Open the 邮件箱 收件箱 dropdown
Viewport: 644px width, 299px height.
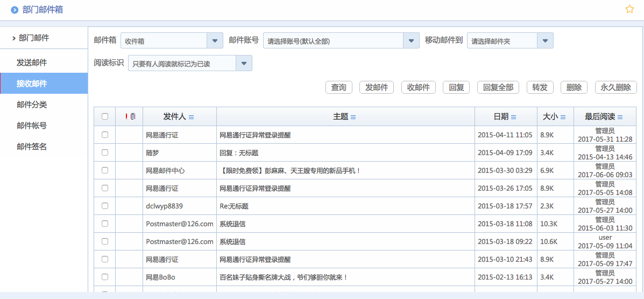215,40
